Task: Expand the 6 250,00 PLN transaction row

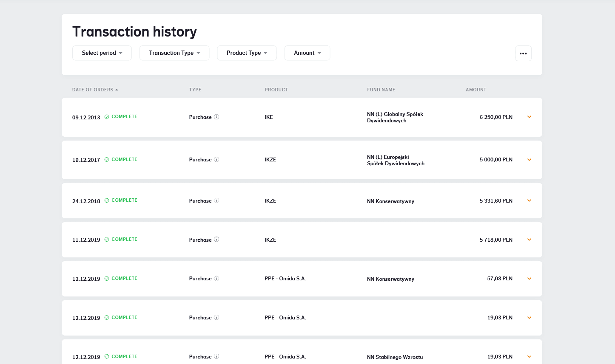Action: 529,117
